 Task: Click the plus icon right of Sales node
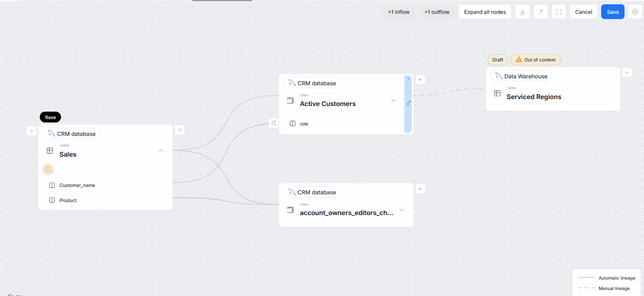pos(180,130)
